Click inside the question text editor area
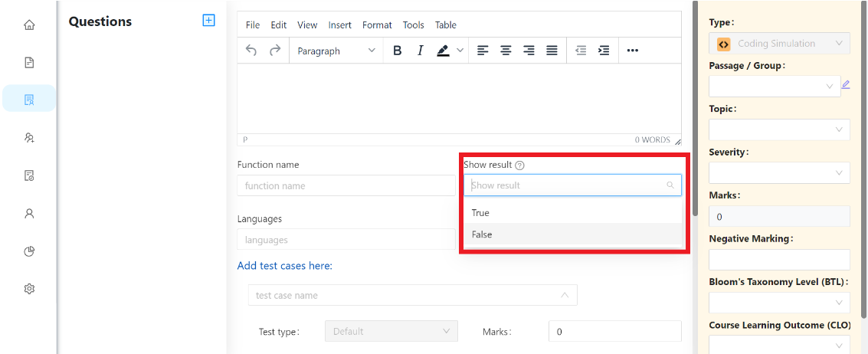This screenshot has width=868, height=354. 459,98
